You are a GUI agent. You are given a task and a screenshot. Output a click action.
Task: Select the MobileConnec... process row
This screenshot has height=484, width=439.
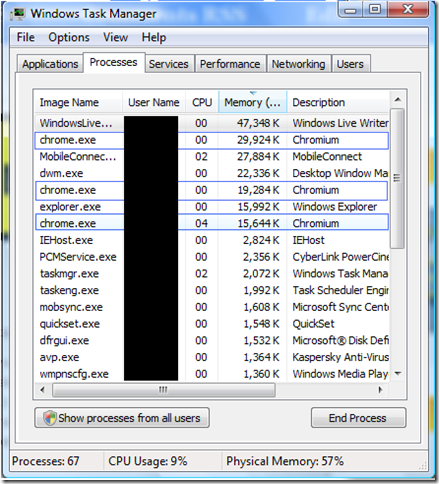[x=212, y=157]
